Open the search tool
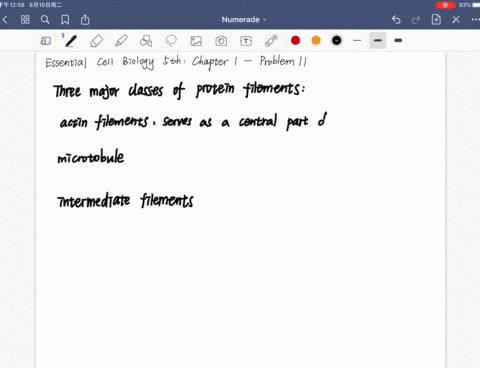This screenshot has width=480, height=368. [45, 20]
